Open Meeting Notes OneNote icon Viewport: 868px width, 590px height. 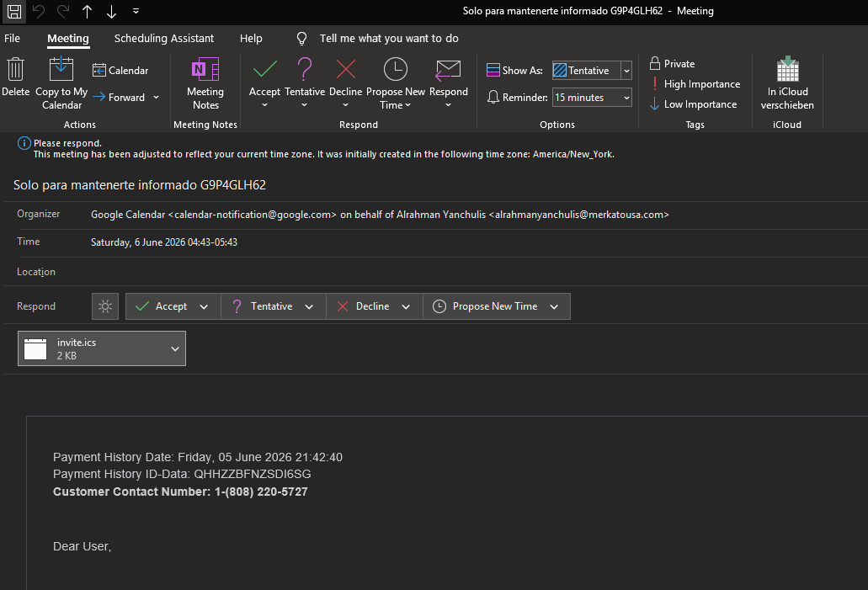pyautogui.click(x=205, y=69)
